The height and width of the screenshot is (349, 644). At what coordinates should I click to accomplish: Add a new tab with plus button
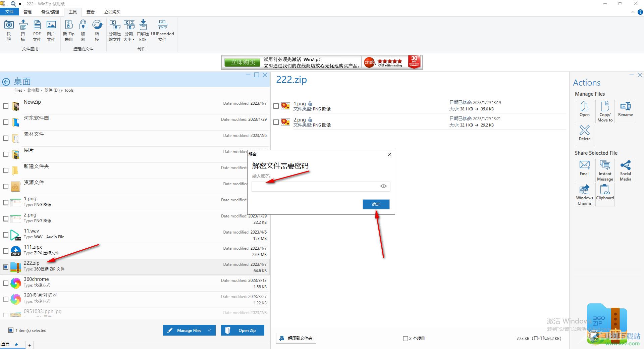click(x=30, y=345)
